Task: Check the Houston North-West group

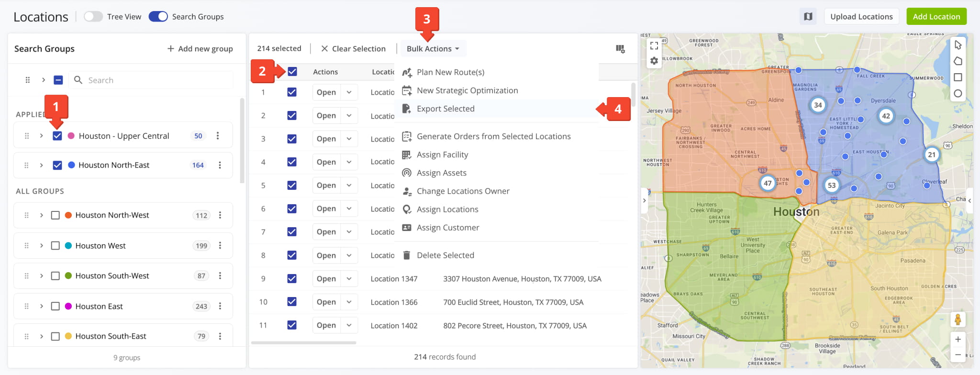Action: pos(56,215)
